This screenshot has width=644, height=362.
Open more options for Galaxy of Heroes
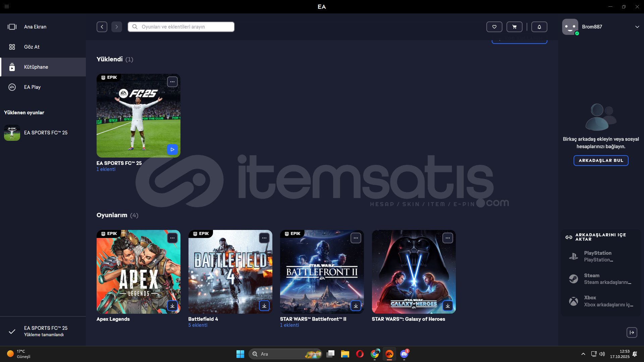[x=447, y=238]
